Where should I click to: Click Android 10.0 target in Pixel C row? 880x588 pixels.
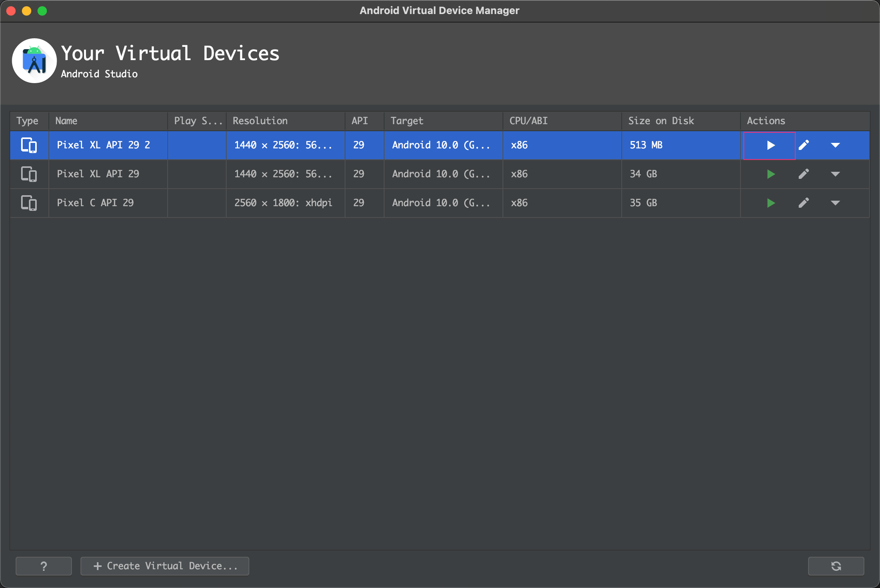click(x=444, y=203)
